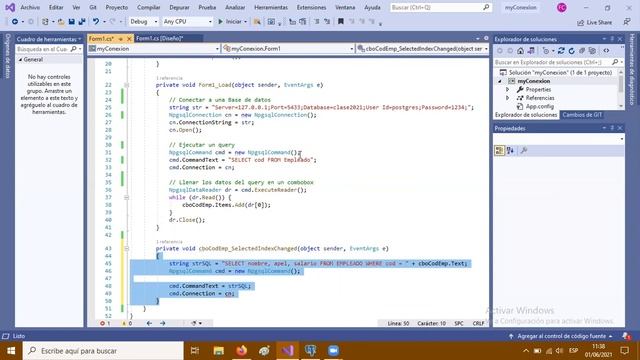
Task: Click the warnings count indicator in editor footer
Action: (127, 323)
